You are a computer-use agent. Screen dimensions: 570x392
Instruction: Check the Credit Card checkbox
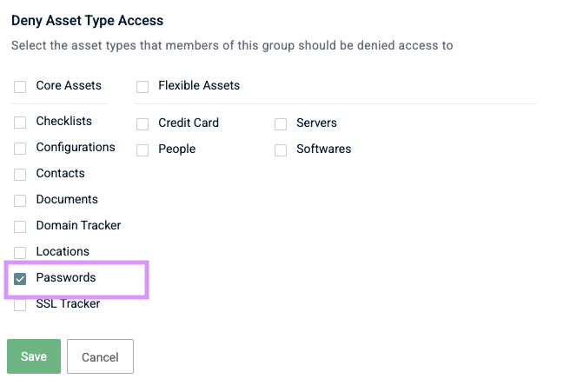(142, 124)
